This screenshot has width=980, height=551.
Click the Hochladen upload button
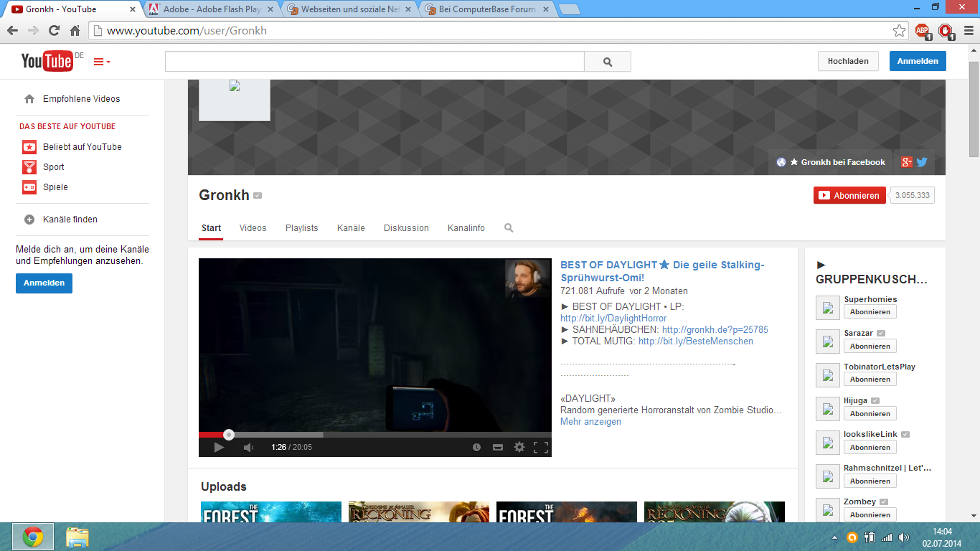848,61
